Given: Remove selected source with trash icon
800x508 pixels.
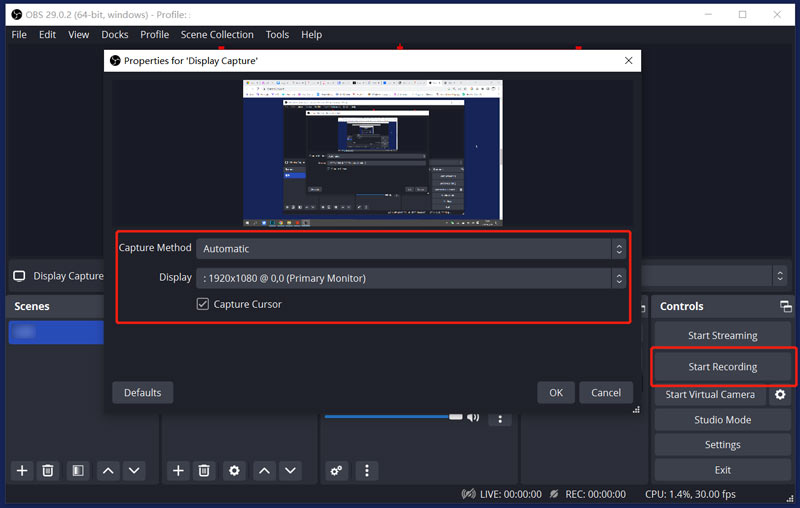Looking at the screenshot, I should 204,470.
